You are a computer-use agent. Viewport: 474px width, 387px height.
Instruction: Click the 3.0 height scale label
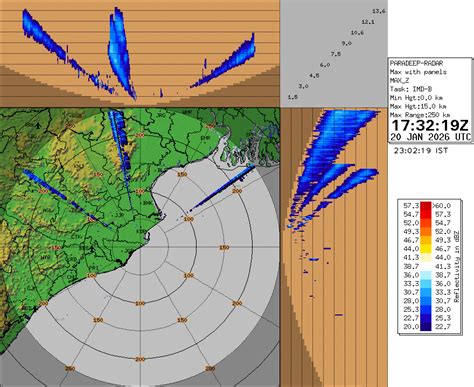(x=303, y=86)
